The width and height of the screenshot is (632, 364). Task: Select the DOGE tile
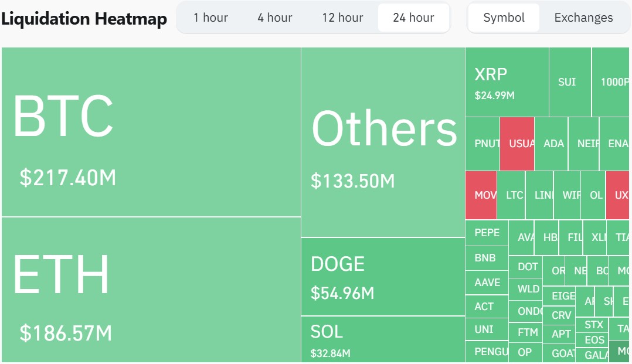tap(381, 275)
